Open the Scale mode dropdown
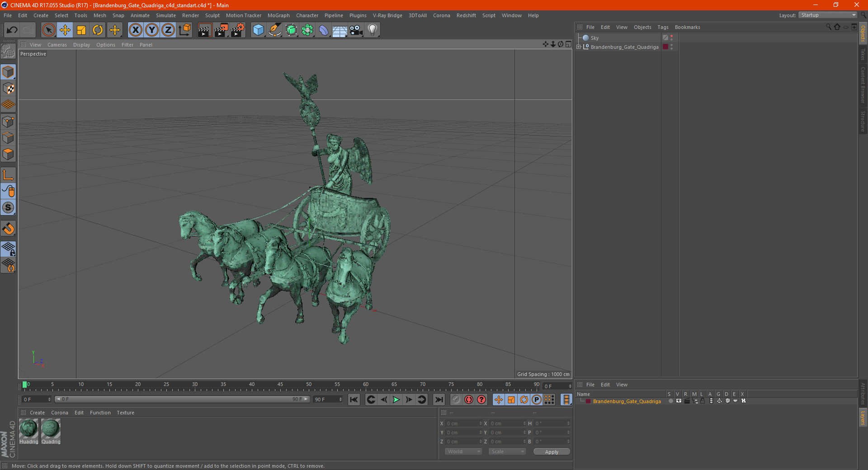868x470 pixels. point(507,451)
